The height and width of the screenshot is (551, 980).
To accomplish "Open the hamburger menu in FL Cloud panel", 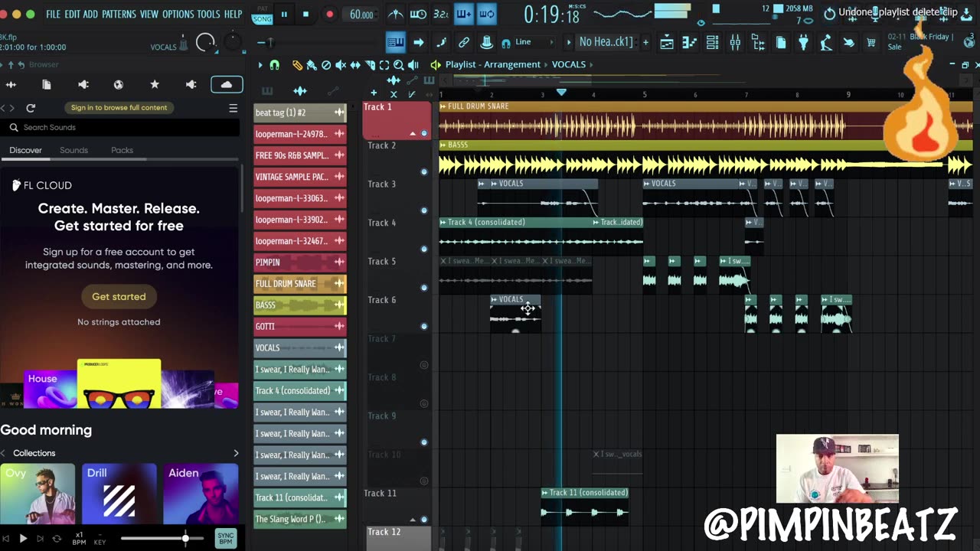I will point(233,108).
